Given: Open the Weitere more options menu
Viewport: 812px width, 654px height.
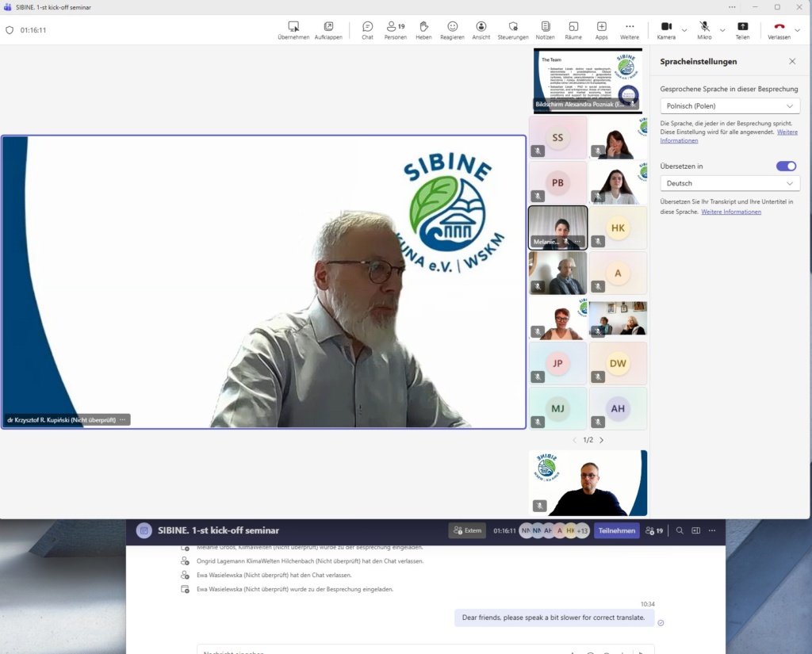Looking at the screenshot, I should pyautogui.click(x=630, y=30).
